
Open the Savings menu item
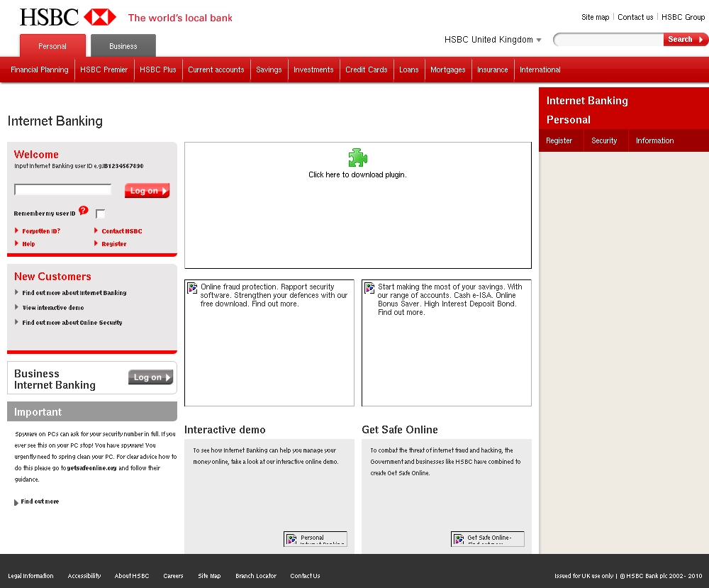(269, 70)
